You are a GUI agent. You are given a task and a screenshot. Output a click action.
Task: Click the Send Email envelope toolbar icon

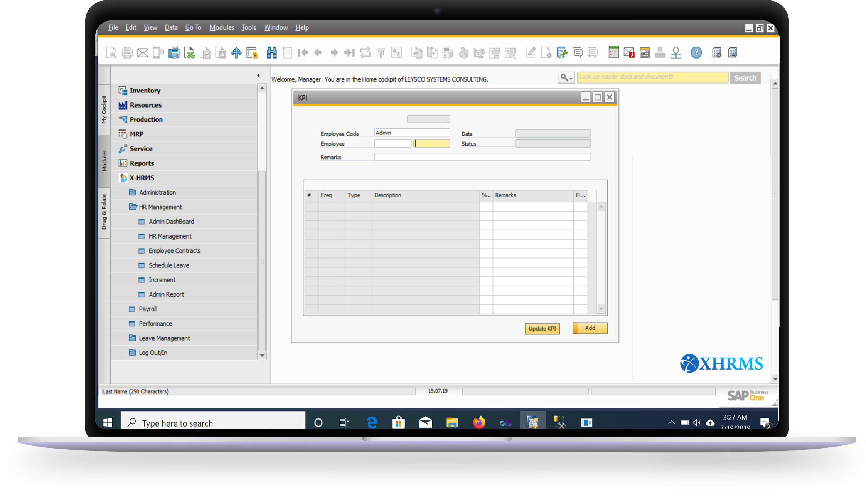[x=143, y=53]
